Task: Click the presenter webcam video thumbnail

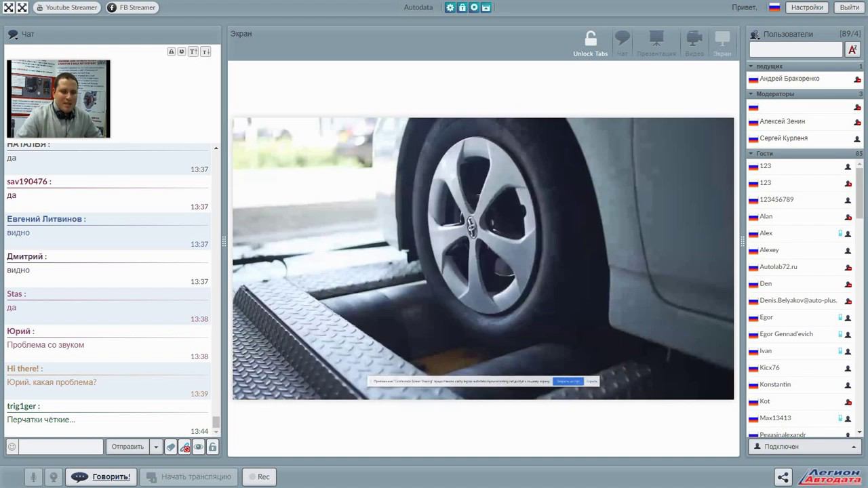Action: (58, 99)
